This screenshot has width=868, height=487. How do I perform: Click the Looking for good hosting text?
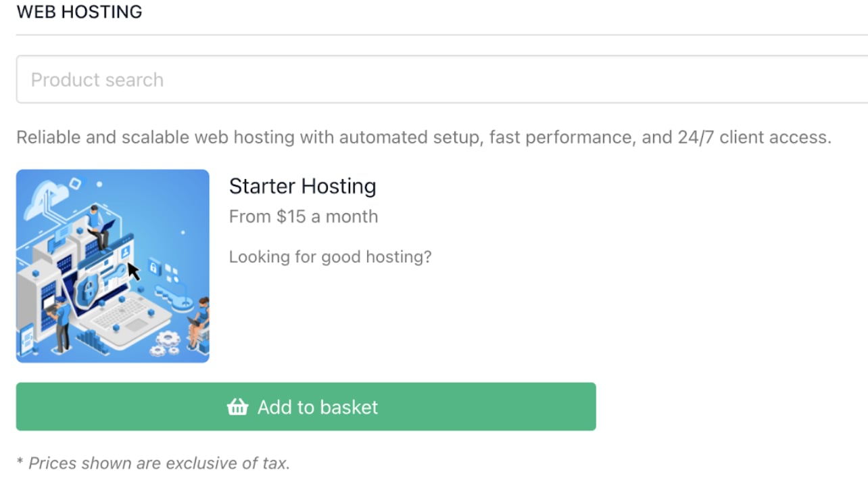330,257
